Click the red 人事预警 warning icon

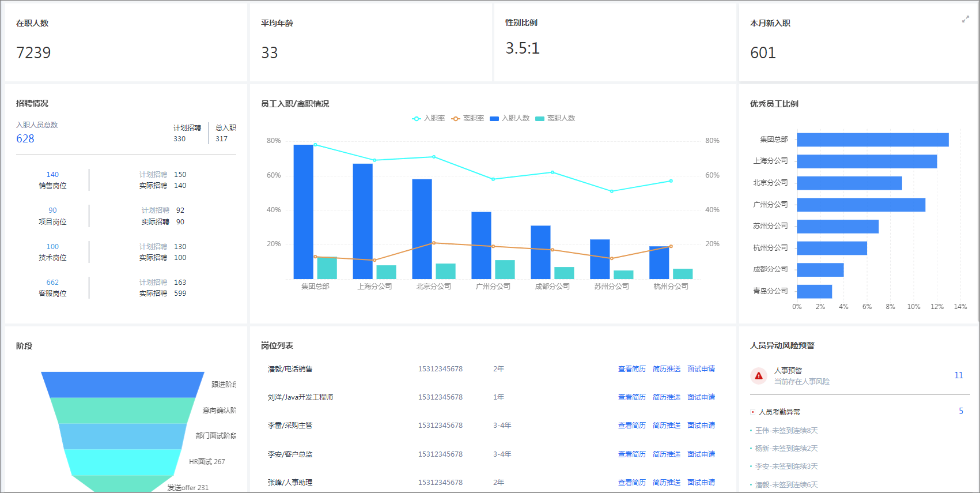759,376
